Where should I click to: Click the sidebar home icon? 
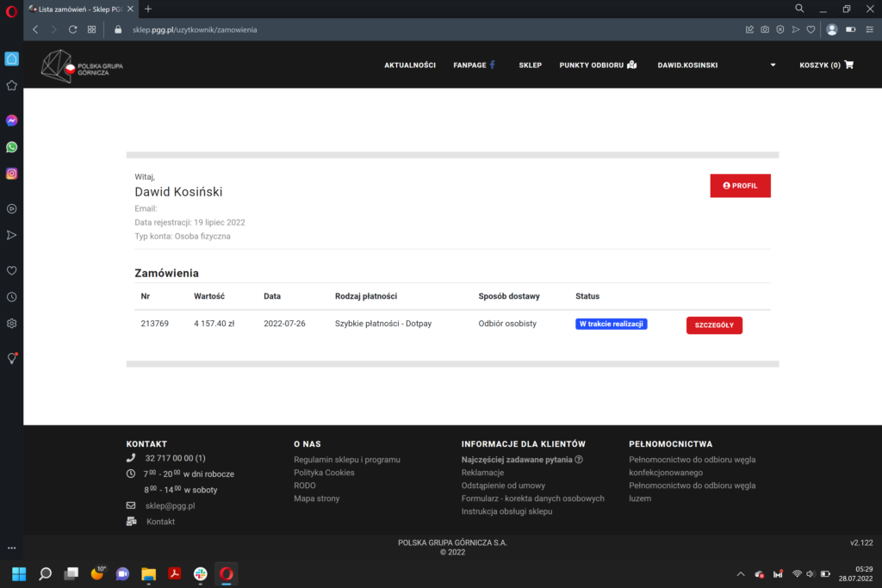(11, 59)
